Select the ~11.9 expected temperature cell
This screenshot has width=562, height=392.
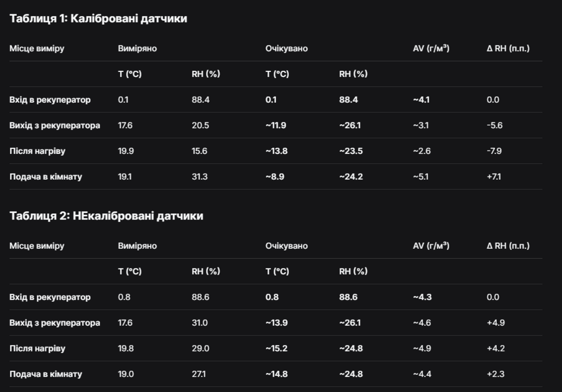pos(276,125)
